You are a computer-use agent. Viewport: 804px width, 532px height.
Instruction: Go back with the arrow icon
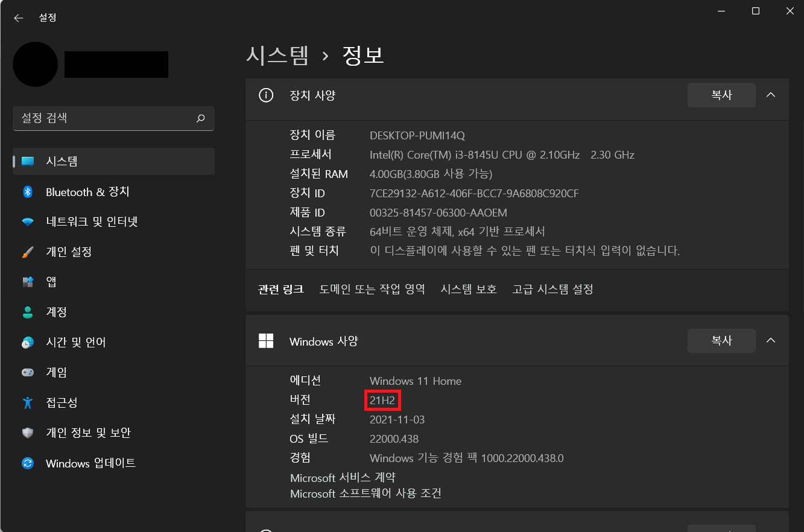click(x=19, y=18)
